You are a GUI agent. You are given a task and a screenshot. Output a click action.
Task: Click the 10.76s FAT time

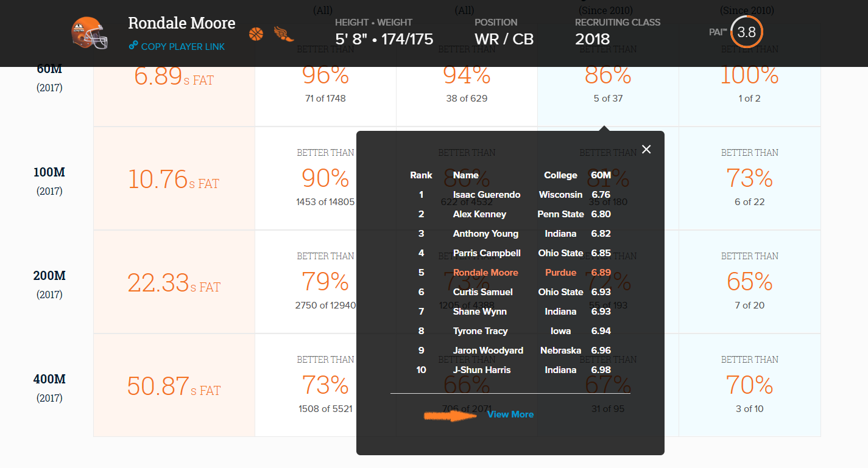tap(174, 180)
